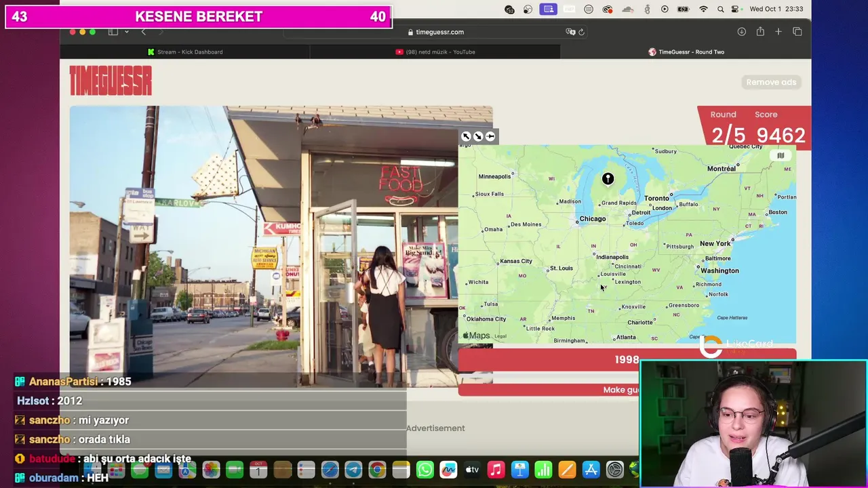
Task: Adjust the 1998 year slider bar
Action: 627,359
